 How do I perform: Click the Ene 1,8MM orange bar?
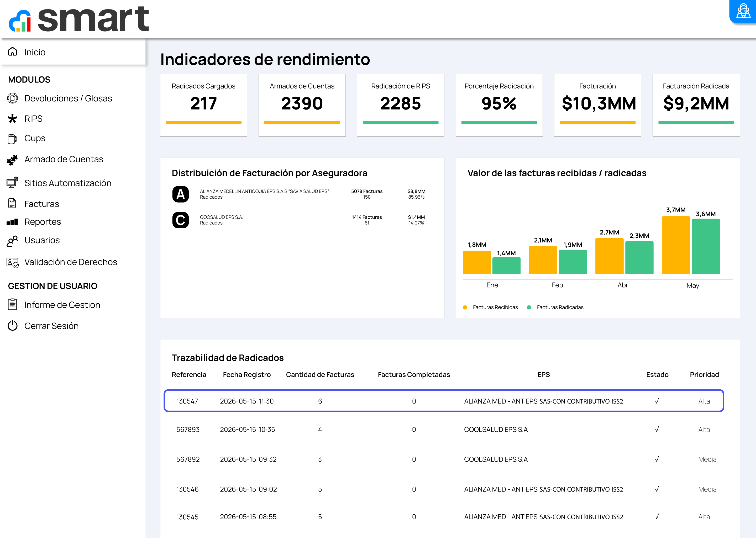(x=477, y=262)
